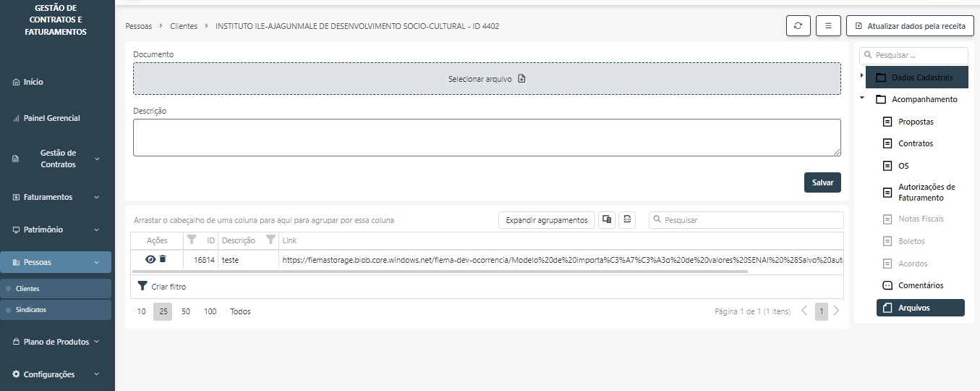Click the Descrição text area
The width and height of the screenshot is (980, 391).
486,137
